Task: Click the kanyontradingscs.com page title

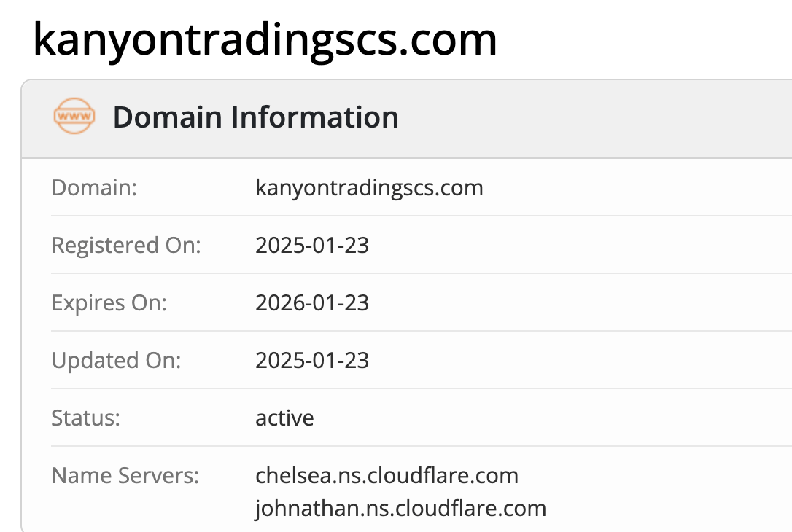Action: tap(265, 39)
